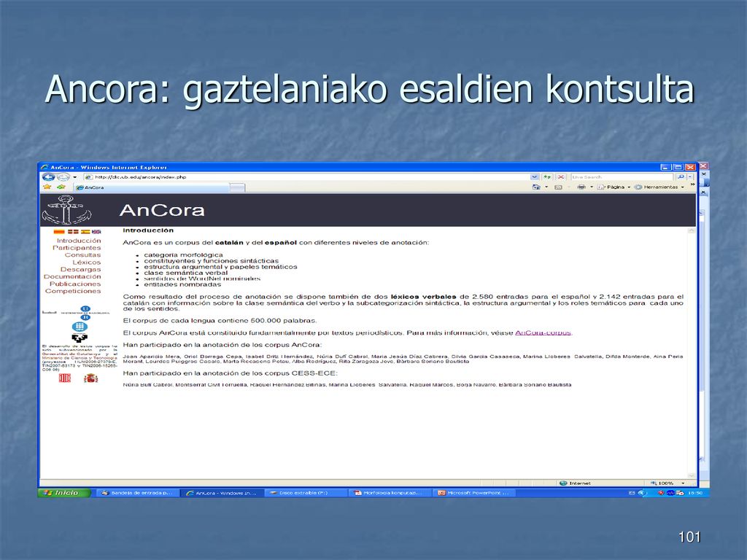This screenshot has height=560, width=747.
Task: Open Favorites Center star icon
Action: pos(47,187)
